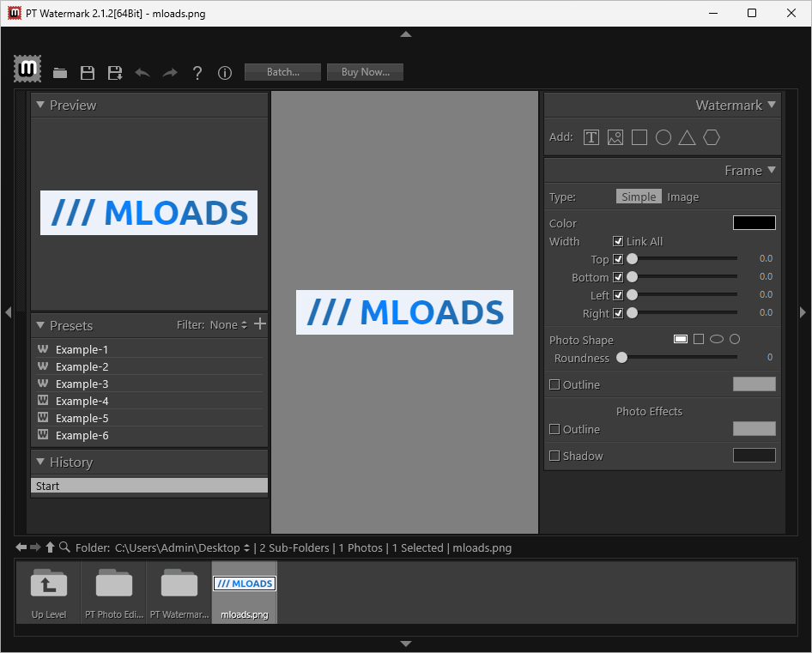The height and width of the screenshot is (653, 812).
Task: Enable Outline under Photo Effects
Action: 554,429
